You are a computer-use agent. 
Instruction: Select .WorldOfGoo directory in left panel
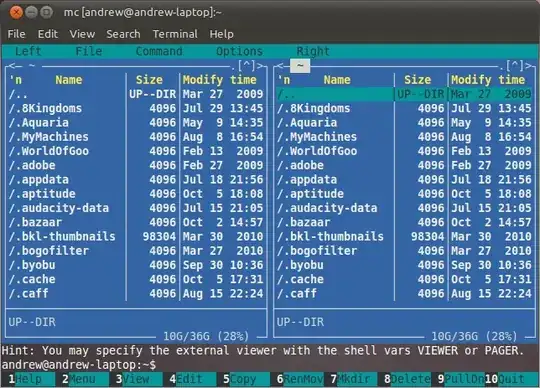pyautogui.click(x=136, y=151)
